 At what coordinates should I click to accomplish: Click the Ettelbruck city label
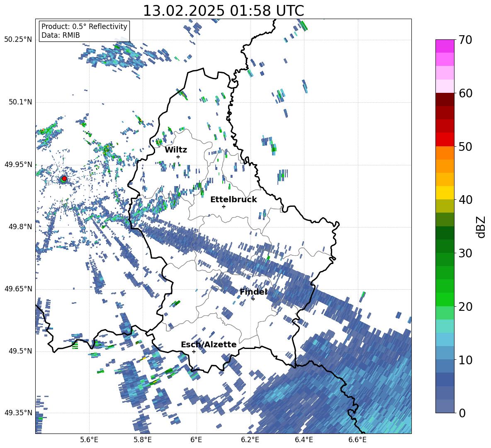click(233, 200)
